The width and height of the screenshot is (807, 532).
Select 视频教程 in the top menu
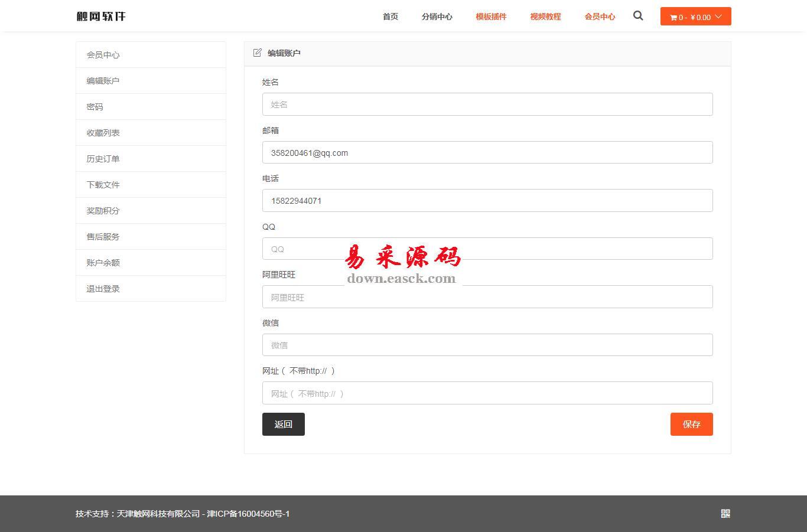tap(545, 17)
